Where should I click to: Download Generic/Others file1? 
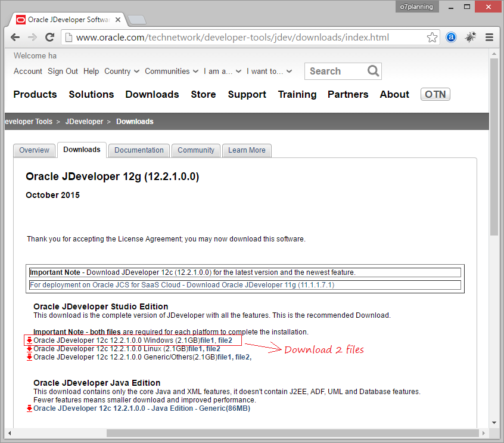(225, 357)
